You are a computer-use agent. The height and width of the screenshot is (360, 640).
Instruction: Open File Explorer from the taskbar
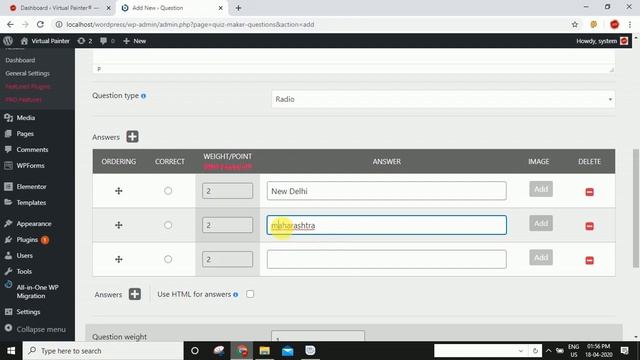[264, 351]
